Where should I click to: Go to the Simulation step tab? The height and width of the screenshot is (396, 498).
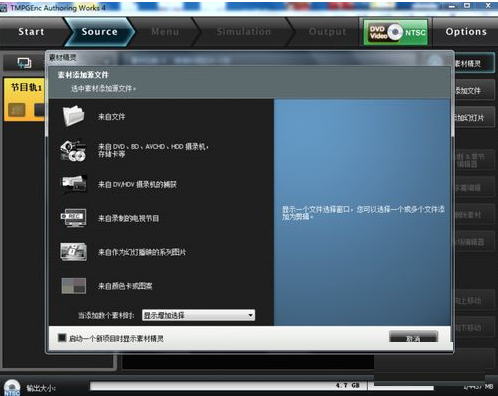coord(244,32)
